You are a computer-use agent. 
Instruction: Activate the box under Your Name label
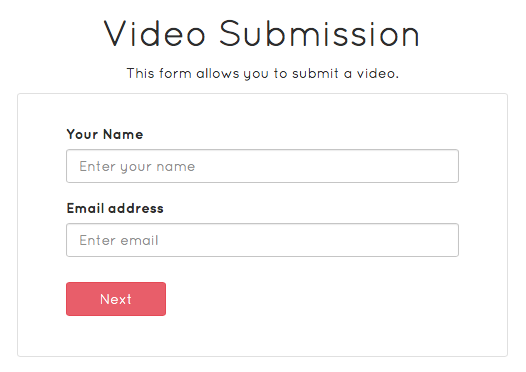point(262,166)
